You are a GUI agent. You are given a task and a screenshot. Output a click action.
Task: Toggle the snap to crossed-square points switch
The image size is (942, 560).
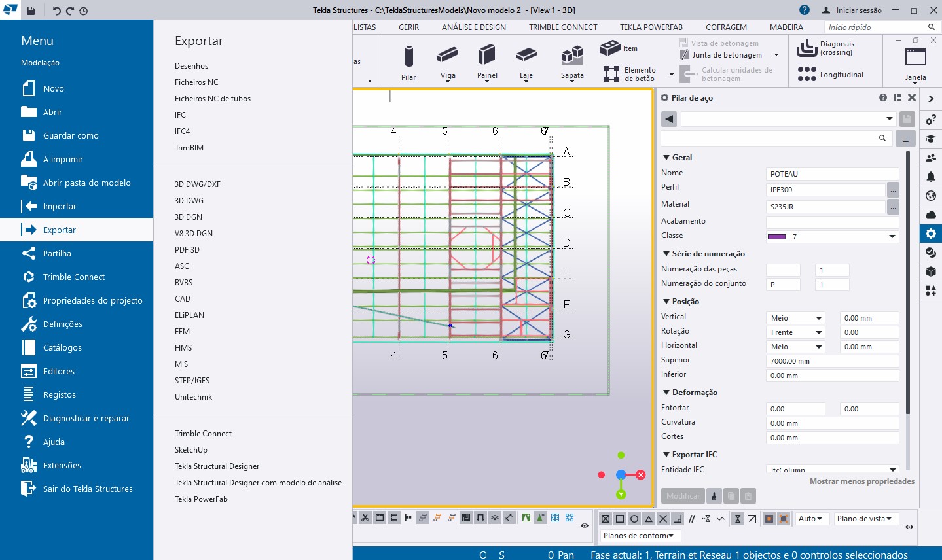point(606,519)
